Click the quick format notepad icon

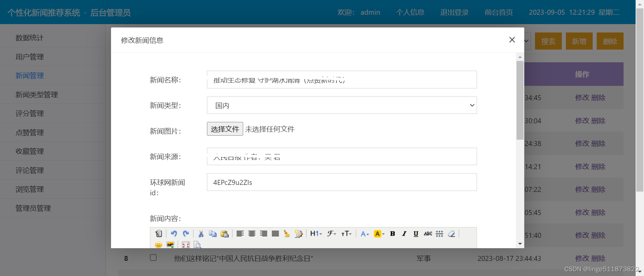[299, 233]
